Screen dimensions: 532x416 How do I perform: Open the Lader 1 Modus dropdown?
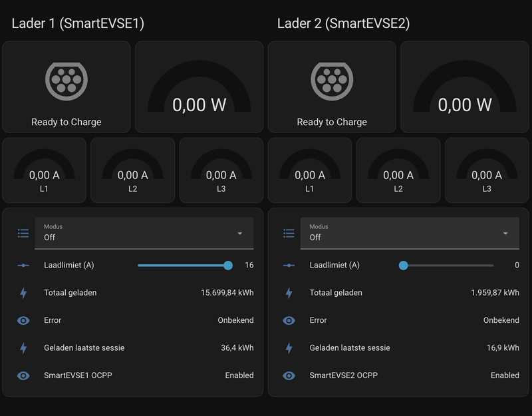click(144, 234)
